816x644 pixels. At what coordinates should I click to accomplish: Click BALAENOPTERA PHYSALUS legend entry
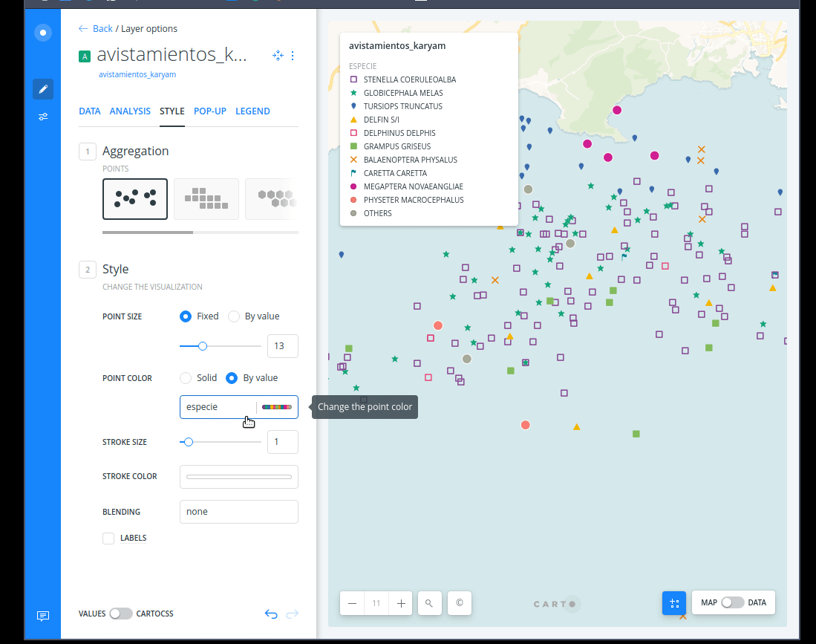(x=405, y=160)
